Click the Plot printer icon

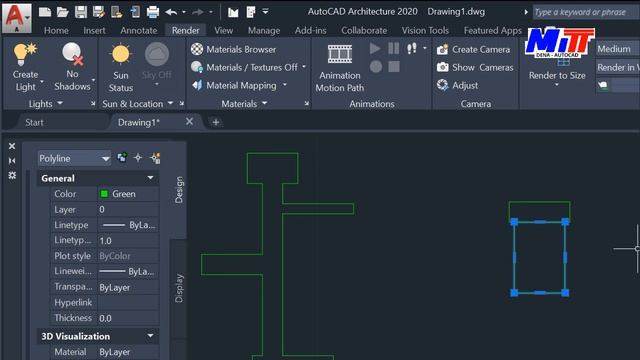[x=153, y=12]
